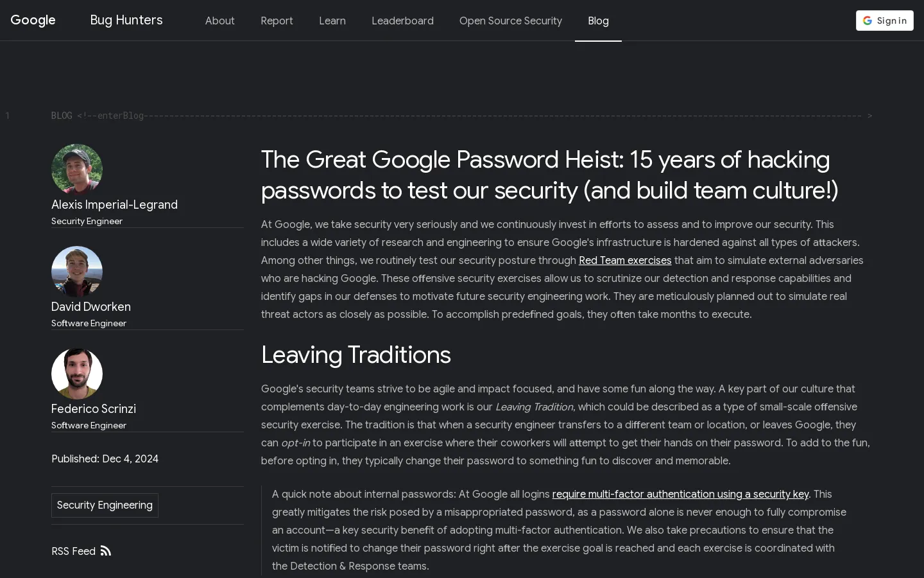Open Alexis Imperial-Legrand's profile photo
Screen dimensions: 924x578
(77, 170)
